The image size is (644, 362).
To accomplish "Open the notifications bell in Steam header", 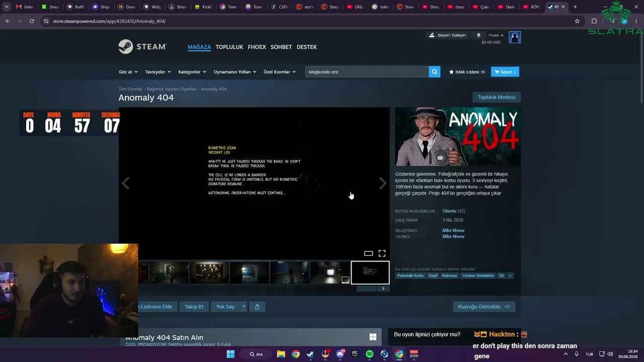I will [x=478, y=35].
